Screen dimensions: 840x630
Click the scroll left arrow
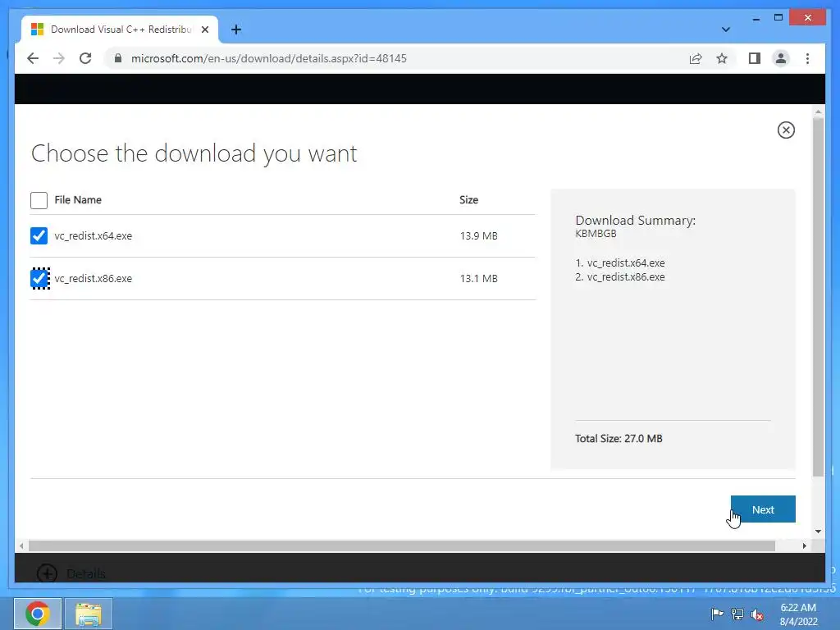[21, 546]
